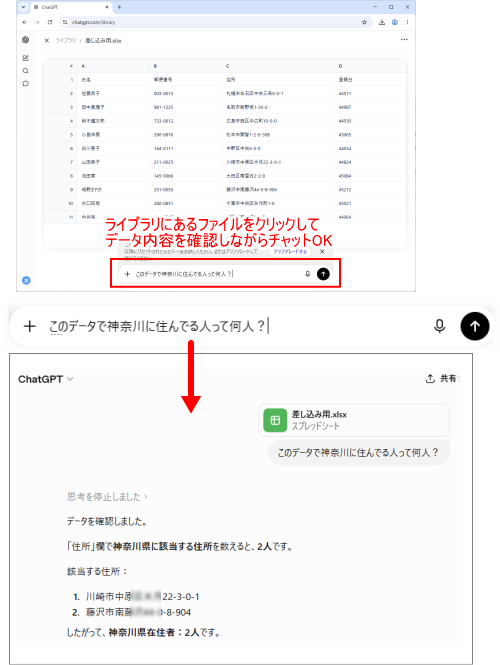Go to ライブラリ breadcrumb link

(x=66, y=41)
